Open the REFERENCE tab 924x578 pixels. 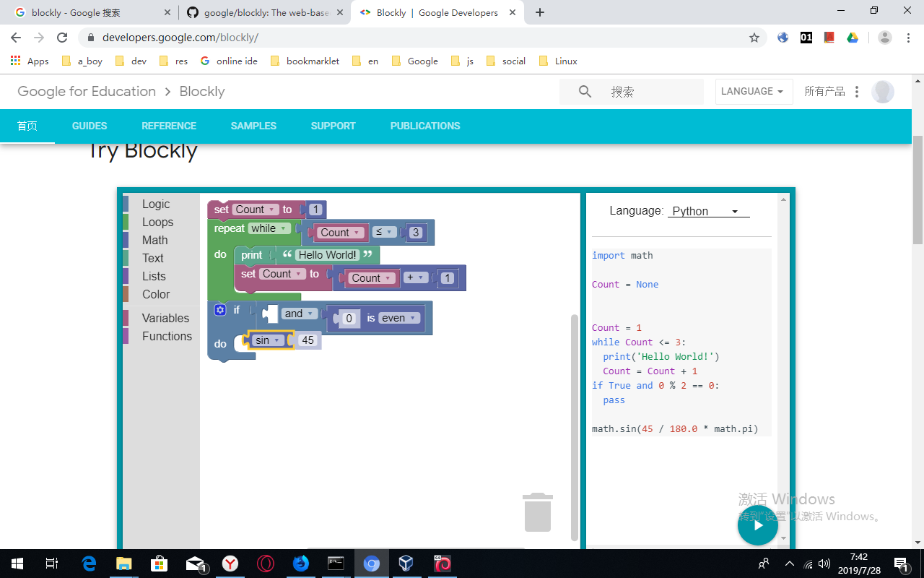[169, 126]
